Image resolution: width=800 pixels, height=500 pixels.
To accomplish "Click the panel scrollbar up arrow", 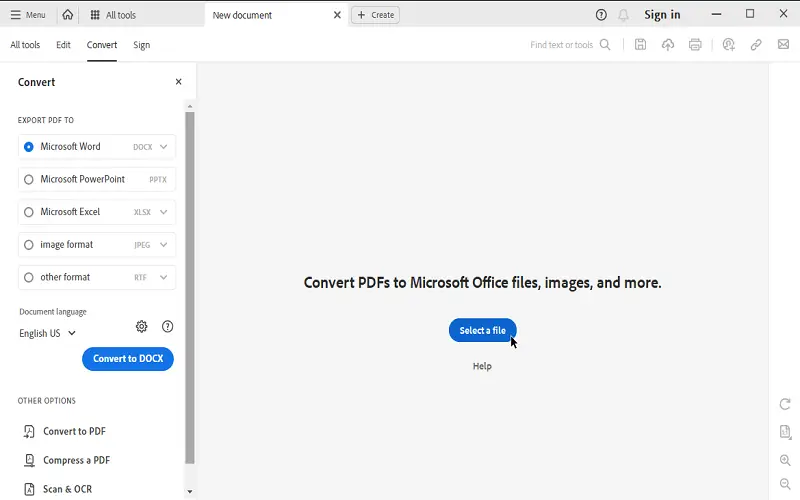I will pos(190,107).
